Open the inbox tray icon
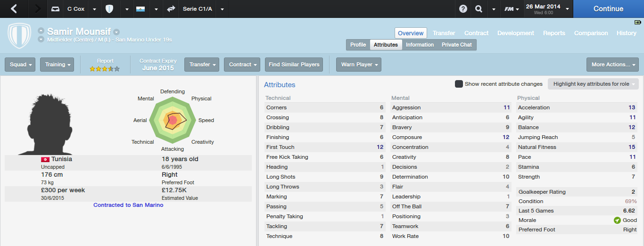Screen dimensions: 644x246 pos(56,9)
